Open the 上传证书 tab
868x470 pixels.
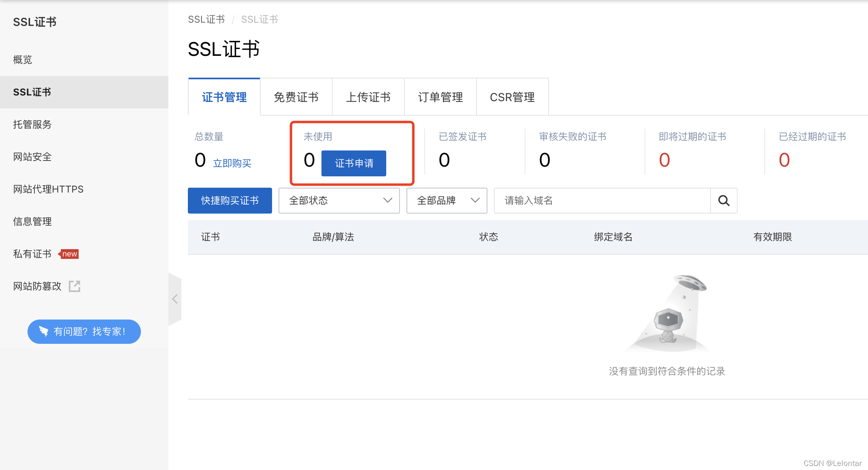(x=368, y=97)
